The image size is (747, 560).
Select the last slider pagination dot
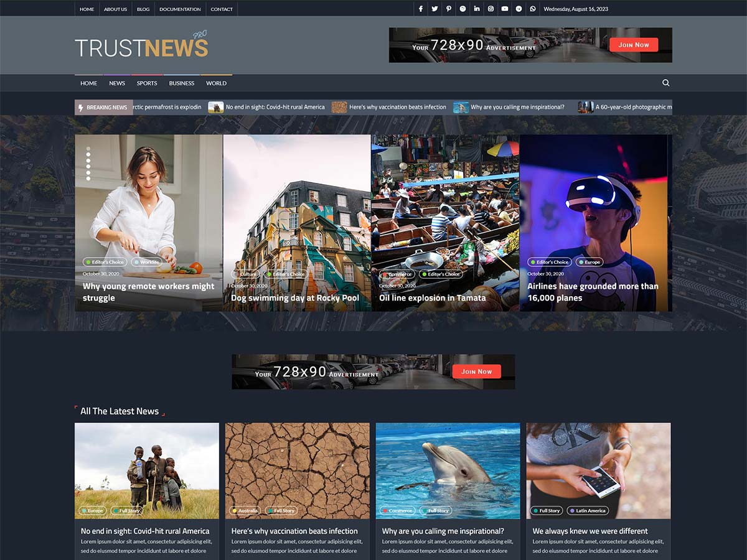88,179
